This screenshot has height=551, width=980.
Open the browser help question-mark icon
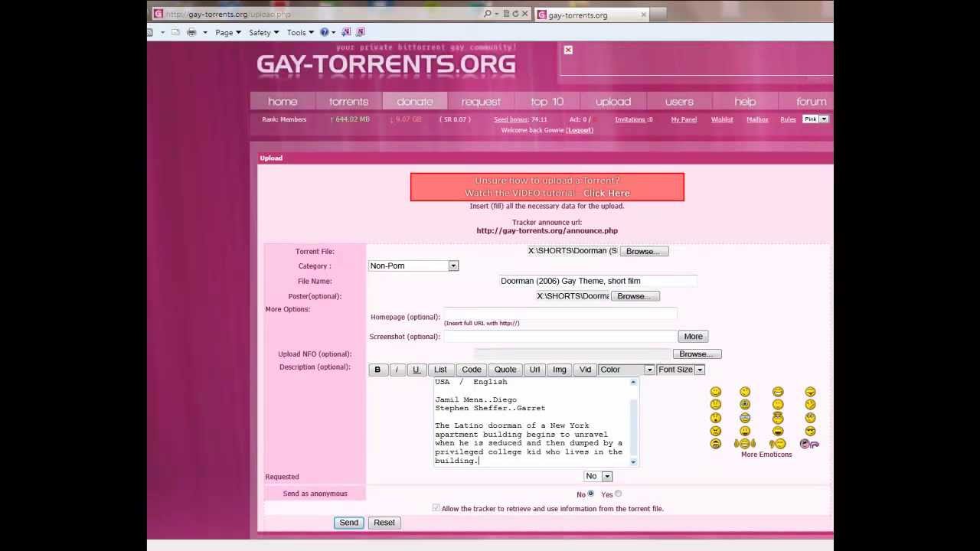pyautogui.click(x=324, y=32)
